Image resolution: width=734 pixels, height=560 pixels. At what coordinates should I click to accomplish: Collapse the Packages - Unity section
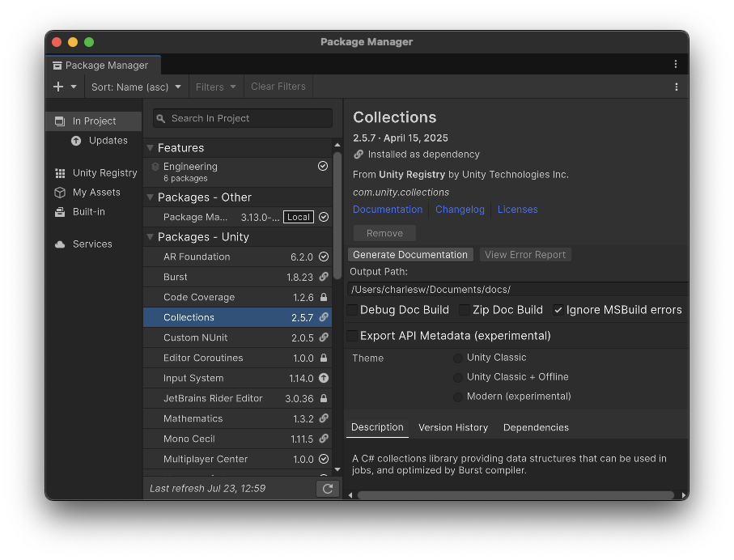tap(150, 237)
